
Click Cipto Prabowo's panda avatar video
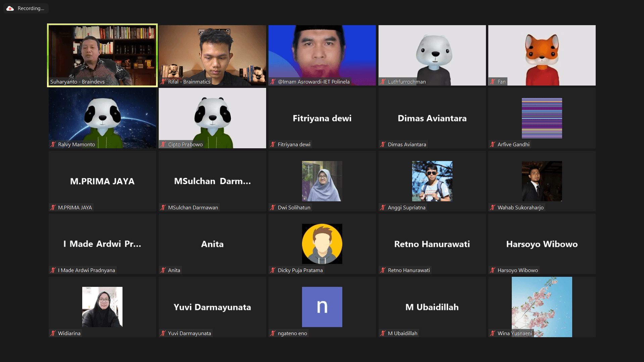tap(212, 117)
